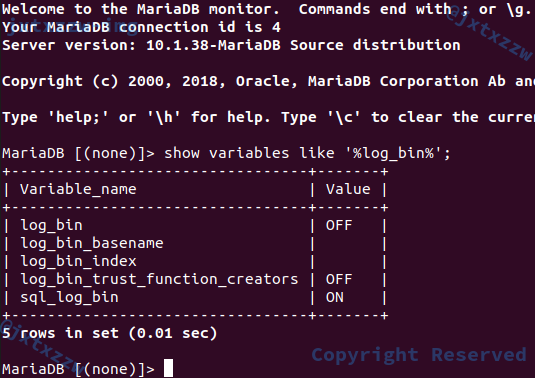This screenshot has height=378, width=535.
Task: Click the OFF value for log_bin_trust_function_creators
Action: (x=339, y=280)
